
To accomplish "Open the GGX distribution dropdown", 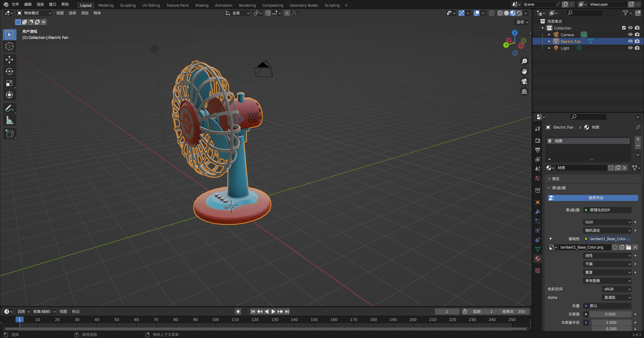I will pos(607,222).
